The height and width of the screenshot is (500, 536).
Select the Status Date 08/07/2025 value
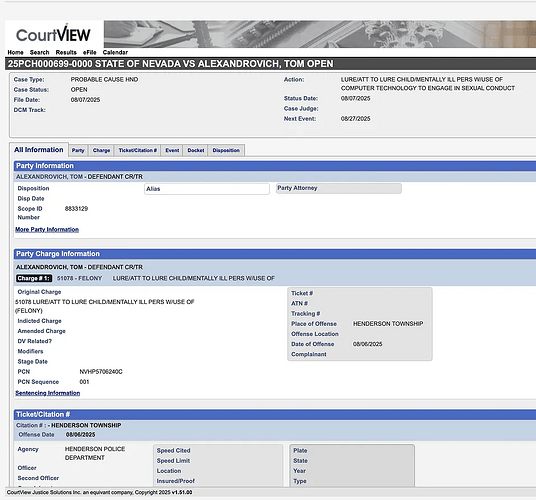point(356,98)
